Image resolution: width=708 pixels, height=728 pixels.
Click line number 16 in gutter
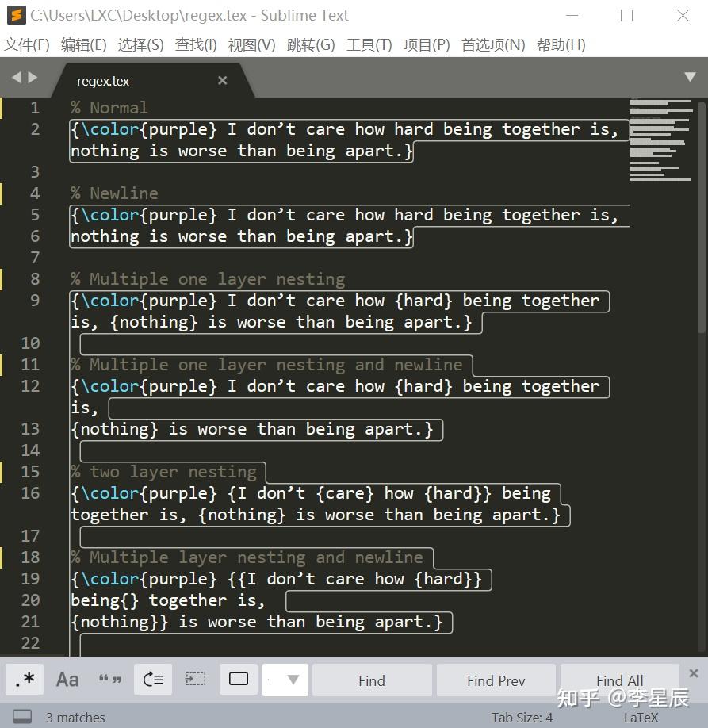tap(30, 493)
